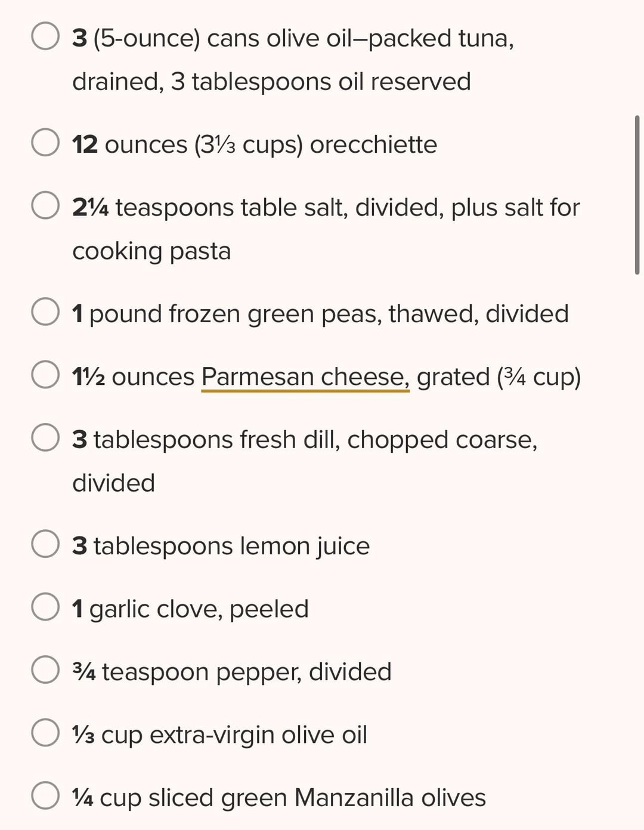This screenshot has width=644, height=830.
Task: Check the frozen green peas circle
Action: coord(45,312)
